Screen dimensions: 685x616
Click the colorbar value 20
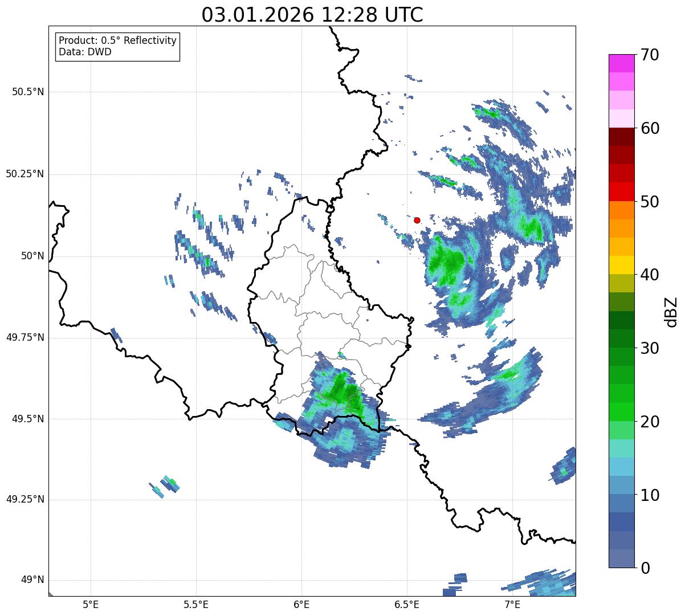pos(650,422)
